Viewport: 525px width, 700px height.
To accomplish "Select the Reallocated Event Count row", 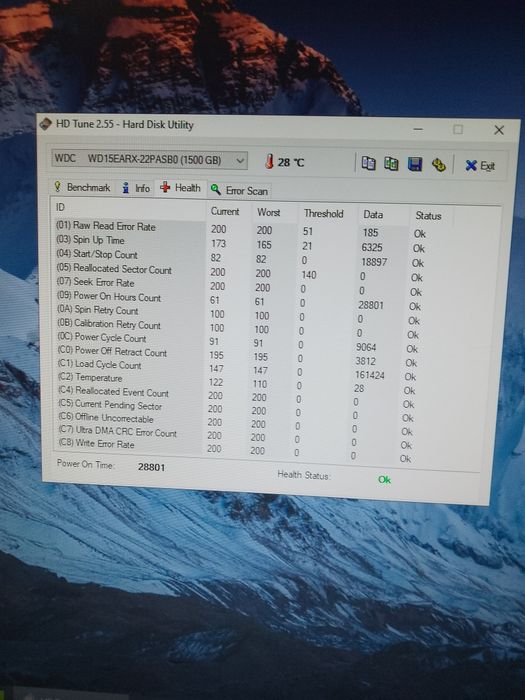I will [237, 395].
